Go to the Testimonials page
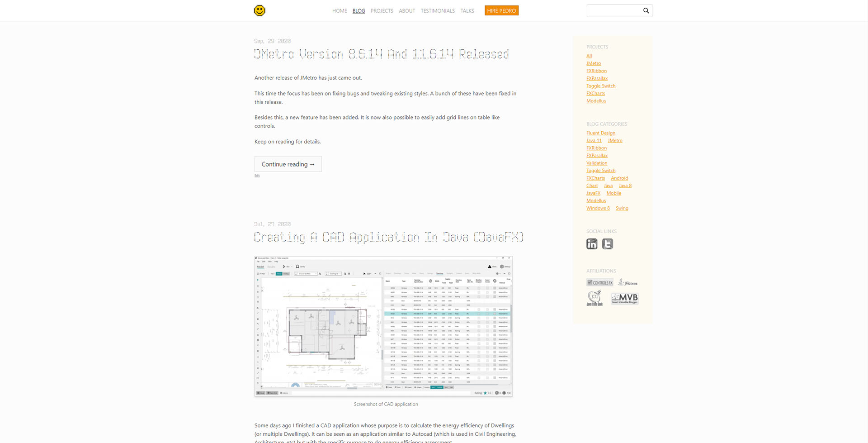This screenshot has width=868, height=443. (438, 11)
